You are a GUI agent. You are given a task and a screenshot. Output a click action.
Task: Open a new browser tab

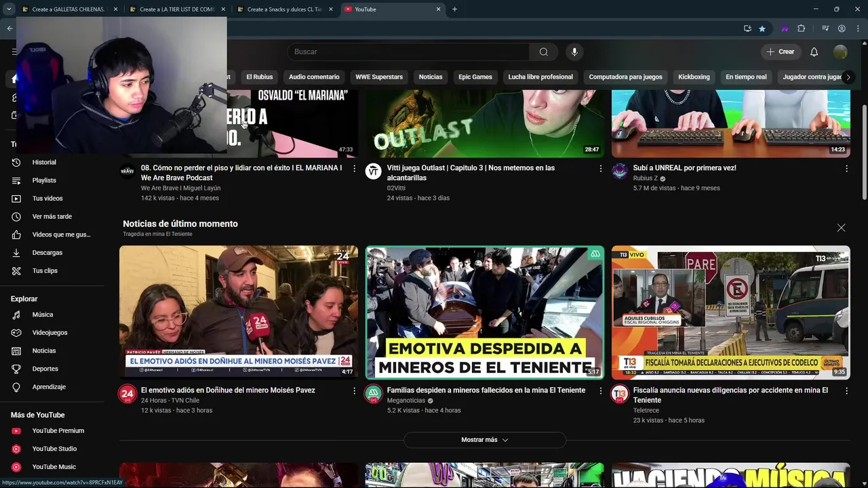[x=454, y=9]
